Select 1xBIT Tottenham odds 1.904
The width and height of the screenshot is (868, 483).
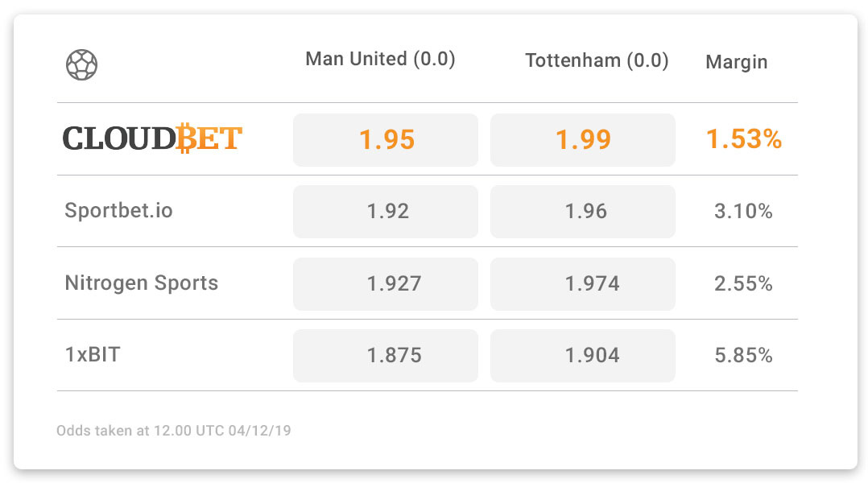coord(583,355)
